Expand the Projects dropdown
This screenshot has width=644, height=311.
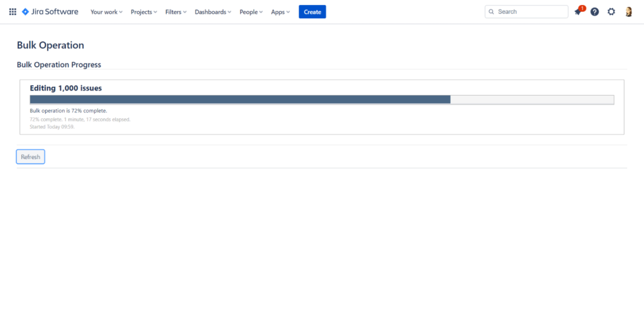144,12
